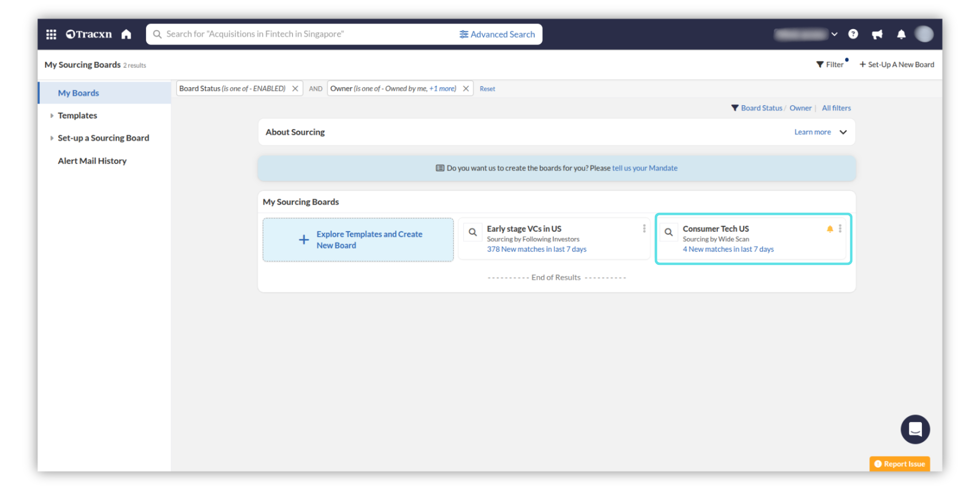The width and height of the screenshot is (980, 490).
Task: Open the chat support bubble
Action: tap(915, 429)
